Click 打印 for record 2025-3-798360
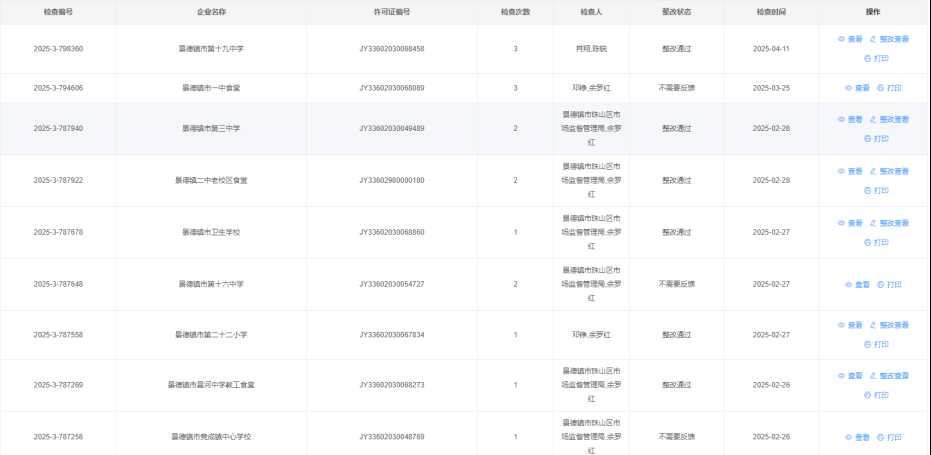This screenshot has height=455, width=931. point(875,59)
